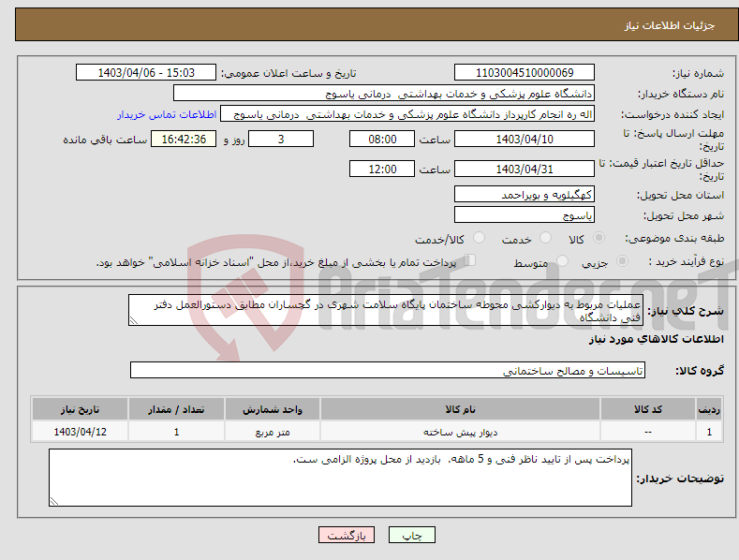This screenshot has height=560, width=739.
Task: Click the response deadline date 1403/04/10
Action: (525, 139)
